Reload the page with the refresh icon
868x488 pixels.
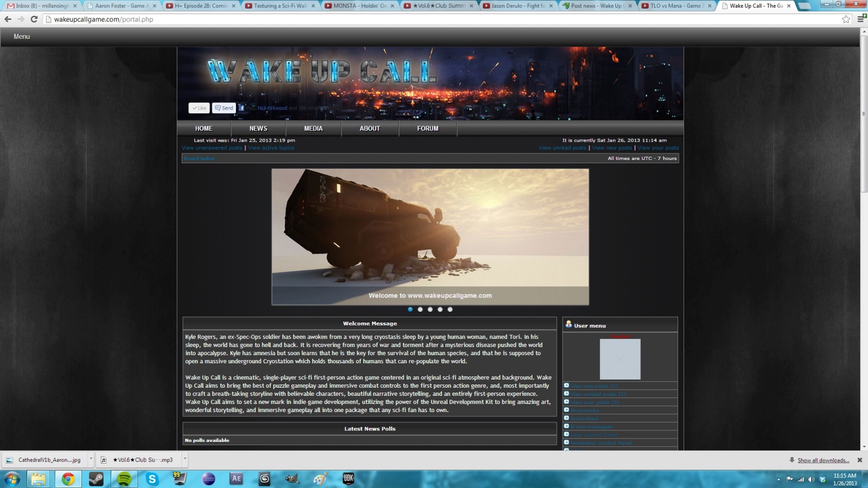[x=34, y=19]
